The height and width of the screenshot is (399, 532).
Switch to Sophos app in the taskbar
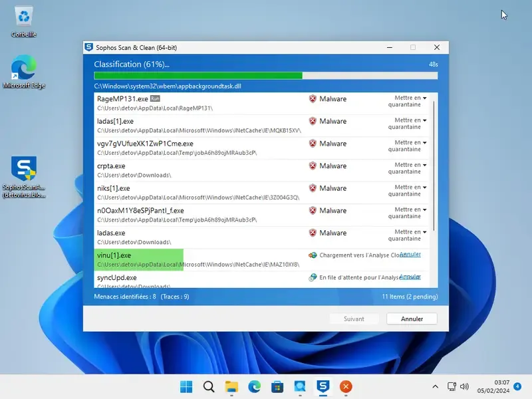[323, 386]
